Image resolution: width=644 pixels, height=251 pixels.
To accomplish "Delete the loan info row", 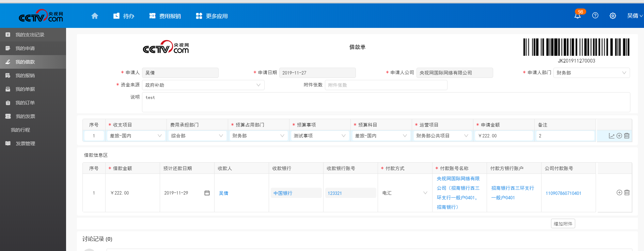I will tap(627, 193).
